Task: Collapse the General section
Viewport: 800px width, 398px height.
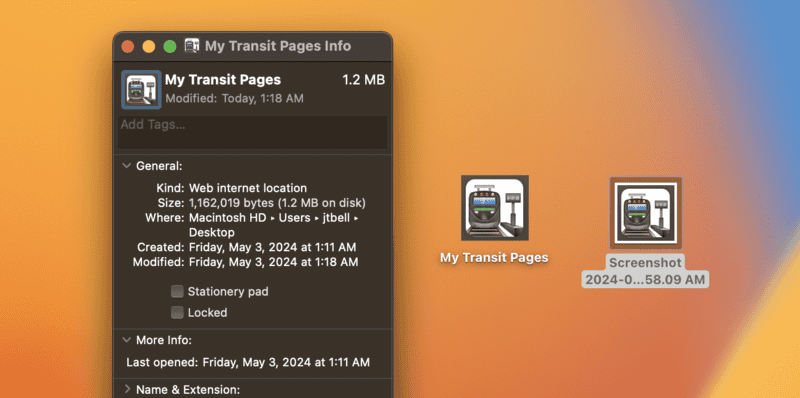Action: [x=126, y=166]
